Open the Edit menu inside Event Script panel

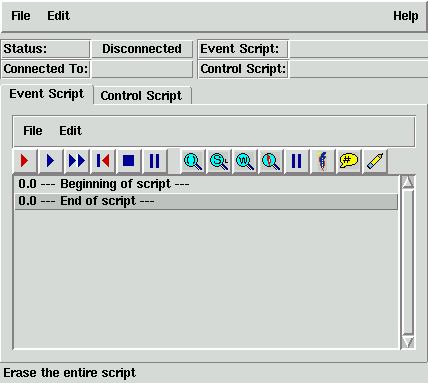pyautogui.click(x=70, y=131)
